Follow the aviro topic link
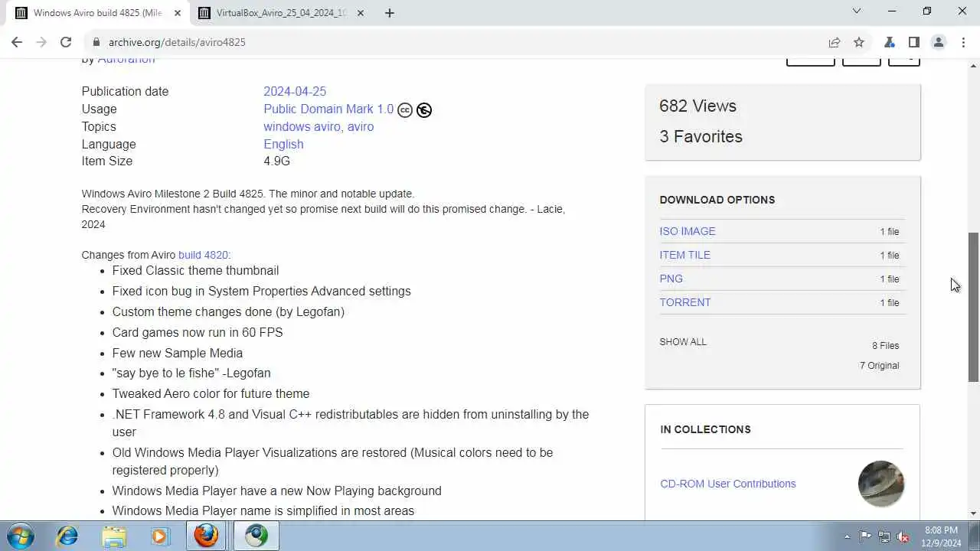Screen dimensions: 980x551 361,126
